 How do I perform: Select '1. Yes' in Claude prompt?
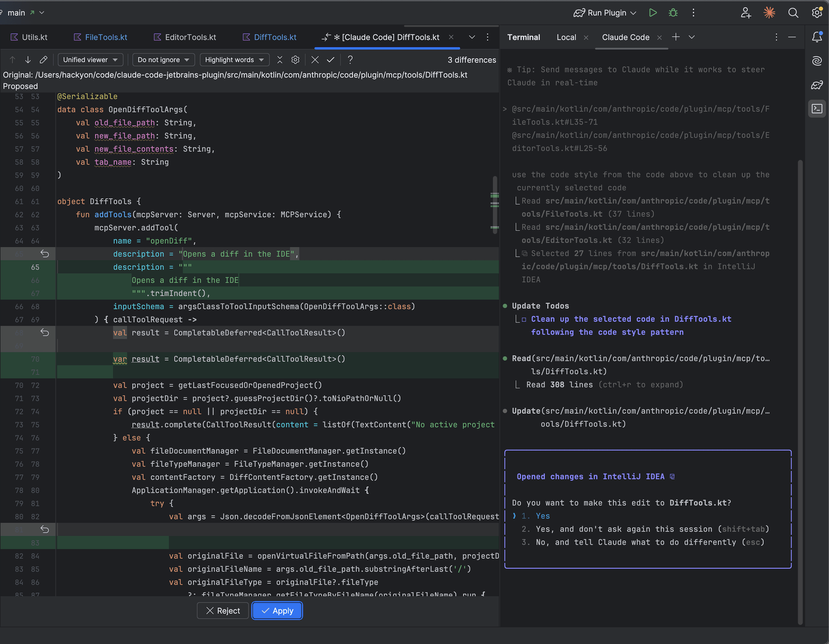pyautogui.click(x=536, y=516)
